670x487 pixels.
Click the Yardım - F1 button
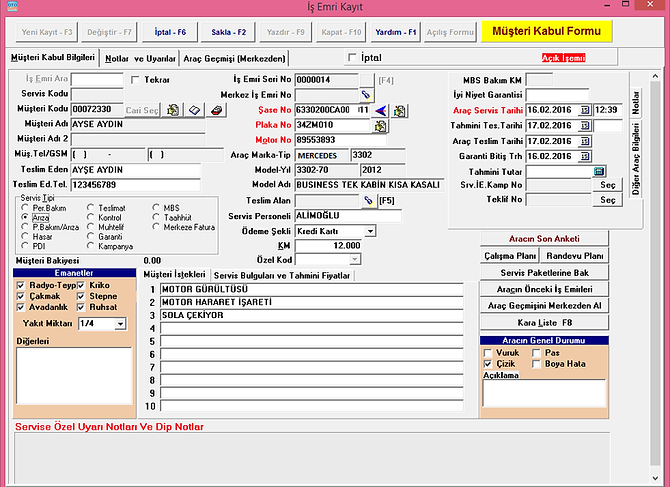[x=396, y=32]
